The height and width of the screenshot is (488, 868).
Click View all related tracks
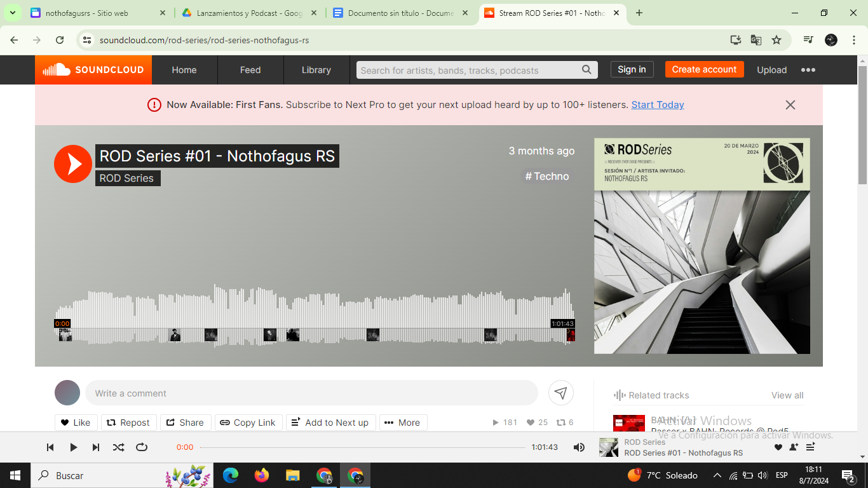[x=787, y=395]
